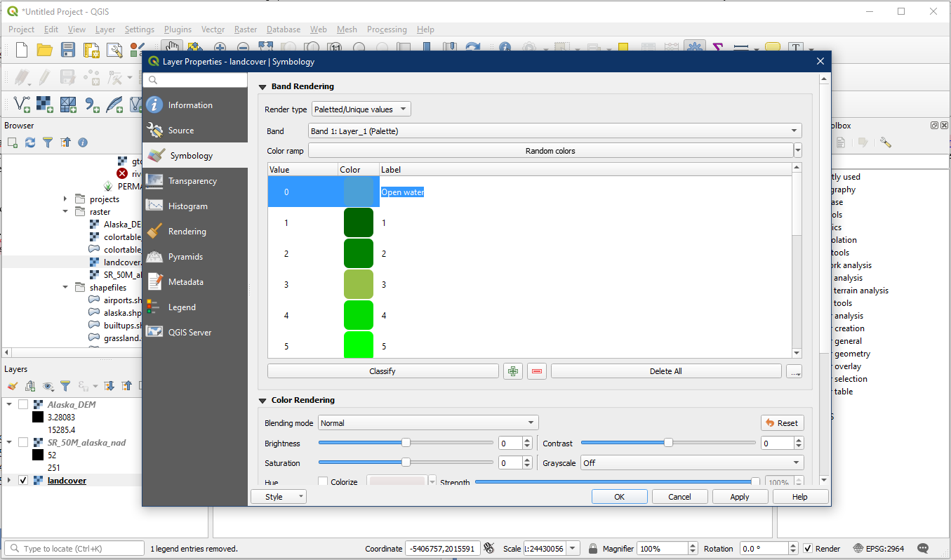
Task: Open the Blending mode dropdown
Action: (x=427, y=423)
